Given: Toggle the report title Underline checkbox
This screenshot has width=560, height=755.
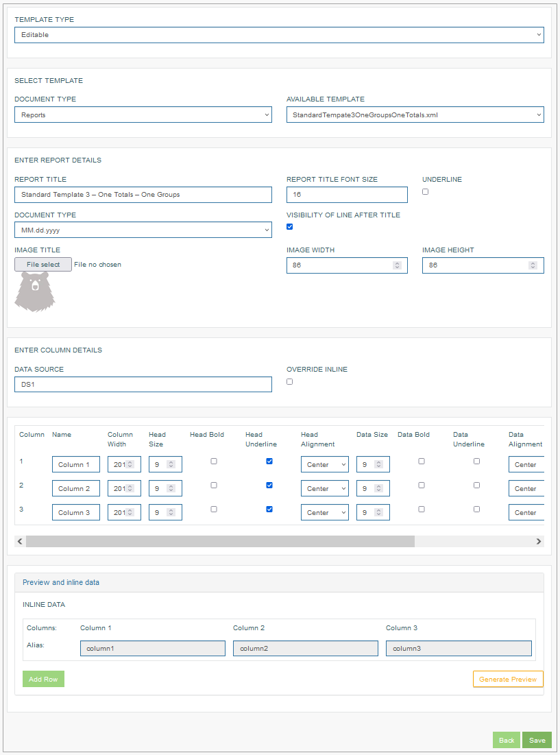Looking at the screenshot, I should [x=425, y=191].
